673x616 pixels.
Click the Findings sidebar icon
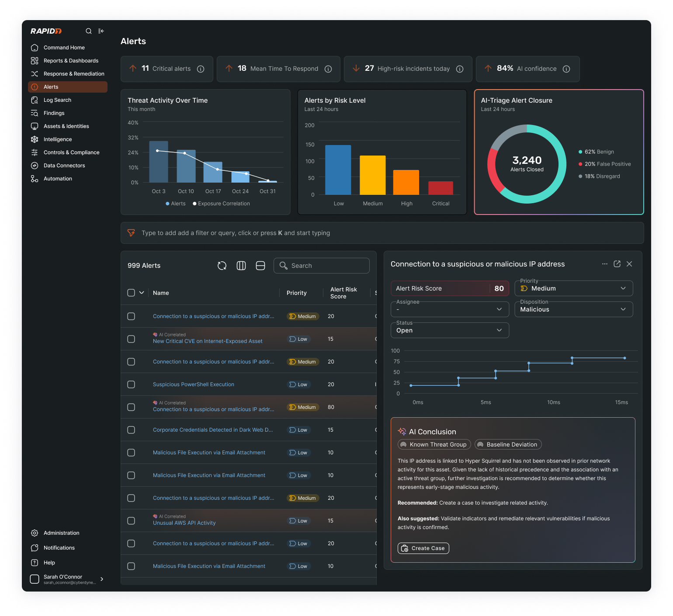pyautogui.click(x=35, y=113)
